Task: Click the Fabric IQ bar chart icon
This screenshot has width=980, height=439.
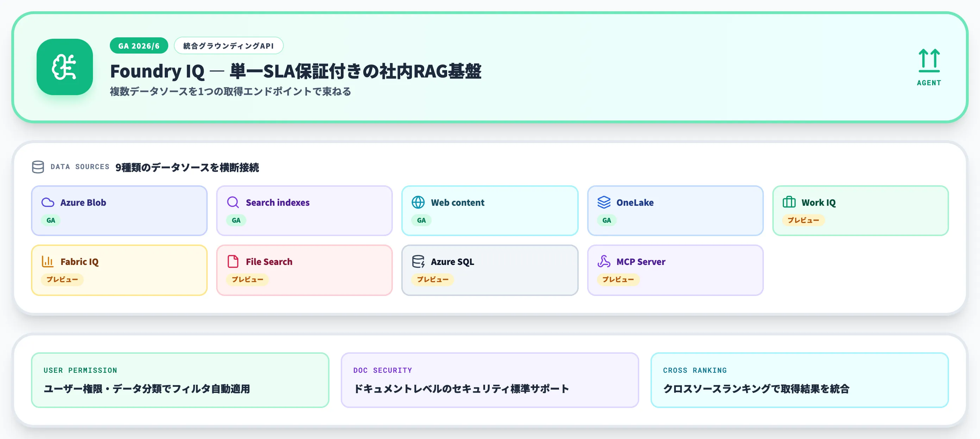Action: tap(48, 261)
